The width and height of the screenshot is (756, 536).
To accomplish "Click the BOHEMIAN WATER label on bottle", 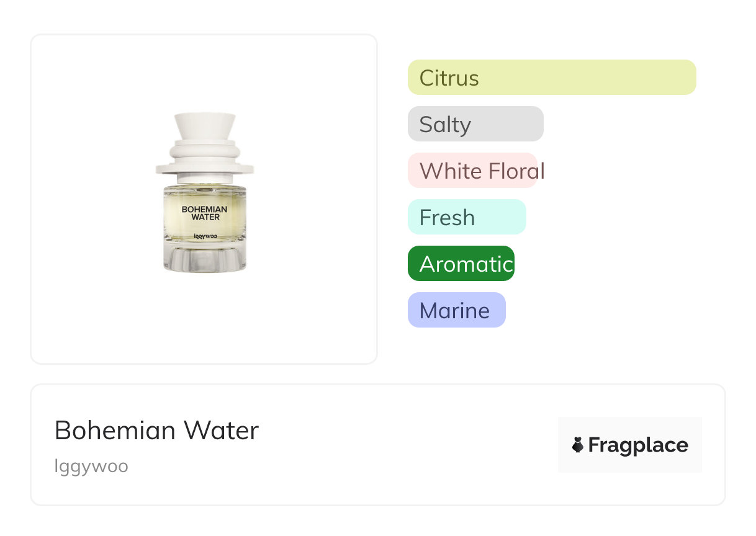I will [x=204, y=213].
